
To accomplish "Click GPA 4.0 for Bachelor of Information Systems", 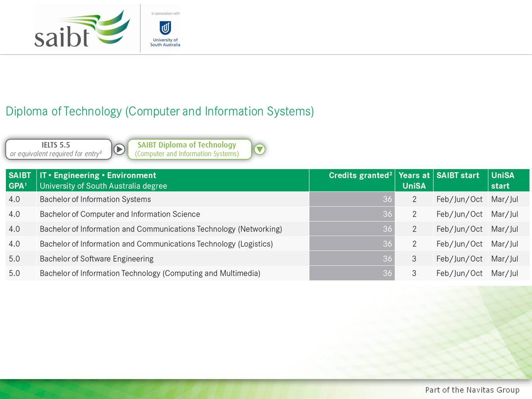I will [x=14, y=199].
